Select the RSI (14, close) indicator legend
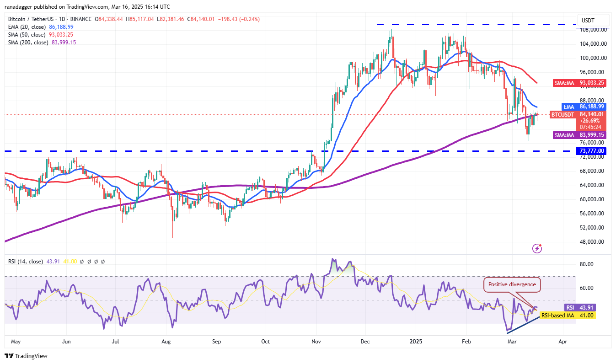 [x=26, y=262]
